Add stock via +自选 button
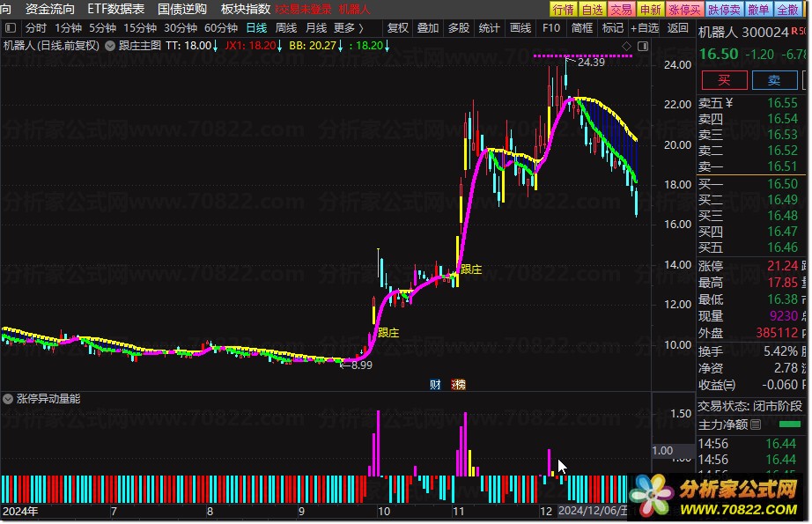Viewport: 812px width, 524px height. click(x=645, y=28)
